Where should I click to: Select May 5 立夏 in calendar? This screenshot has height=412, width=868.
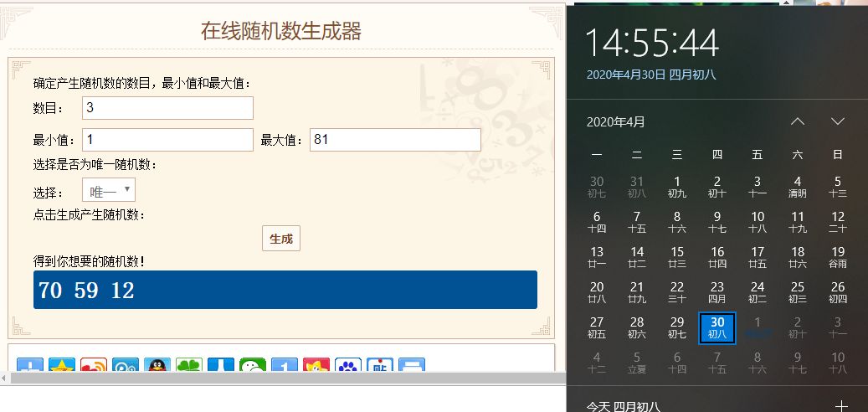click(x=637, y=363)
